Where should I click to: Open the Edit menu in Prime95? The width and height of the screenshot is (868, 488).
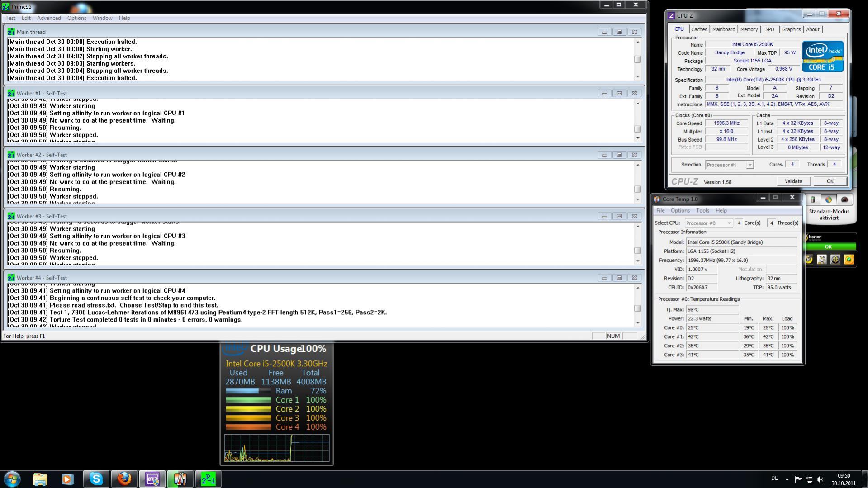[26, 18]
